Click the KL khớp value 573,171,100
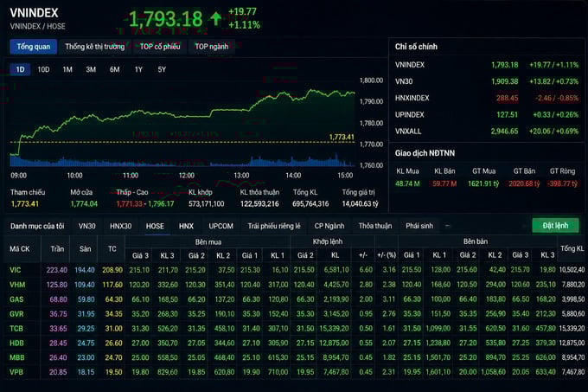Screen dimensions: 588x392 pyautogui.click(x=207, y=204)
